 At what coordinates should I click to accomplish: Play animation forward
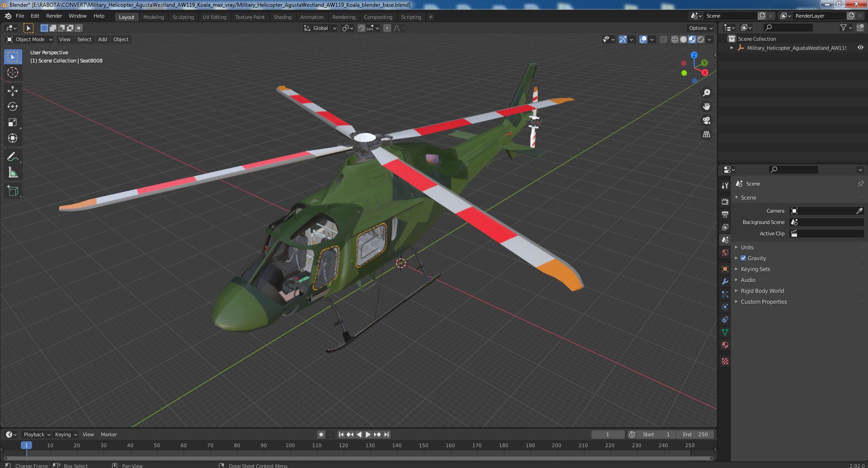point(368,435)
